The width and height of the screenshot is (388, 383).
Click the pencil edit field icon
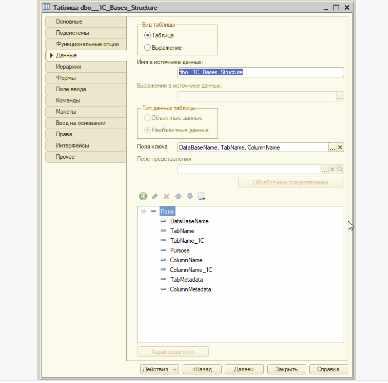[x=155, y=196]
